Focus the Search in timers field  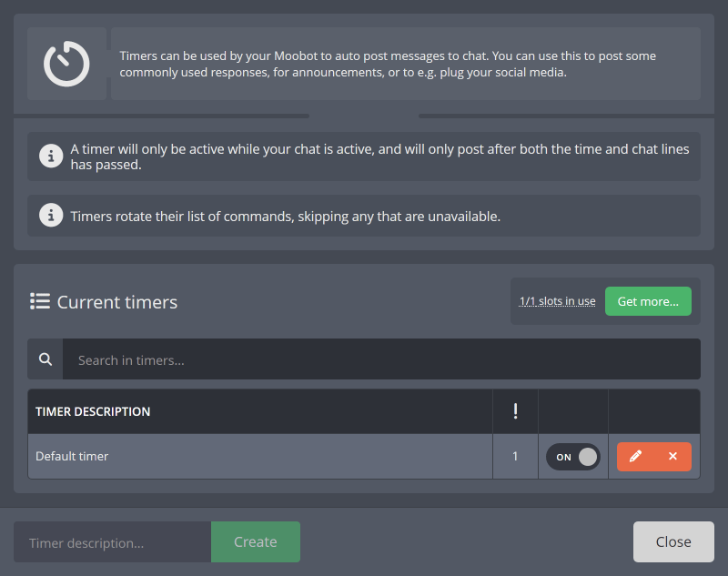381,359
